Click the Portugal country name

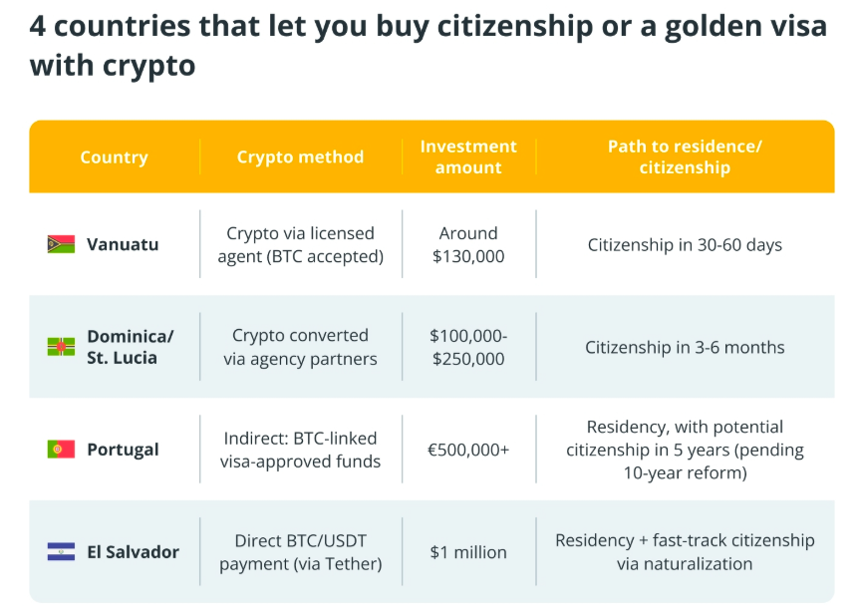tap(123, 450)
